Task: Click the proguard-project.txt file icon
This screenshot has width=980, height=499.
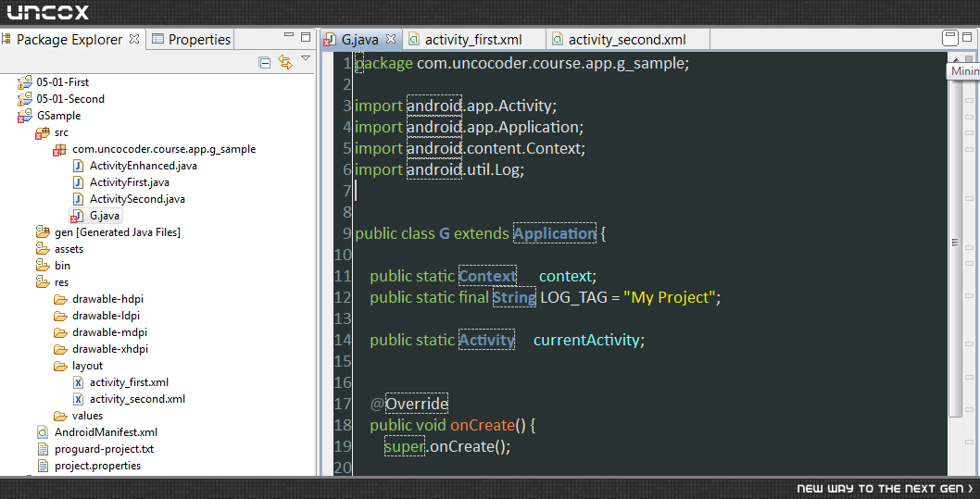Action: [43, 448]
